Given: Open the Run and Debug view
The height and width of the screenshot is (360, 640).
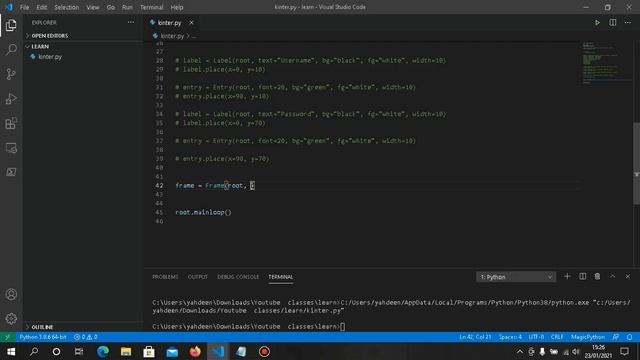Looking at the screenshot, I should 11,99.
